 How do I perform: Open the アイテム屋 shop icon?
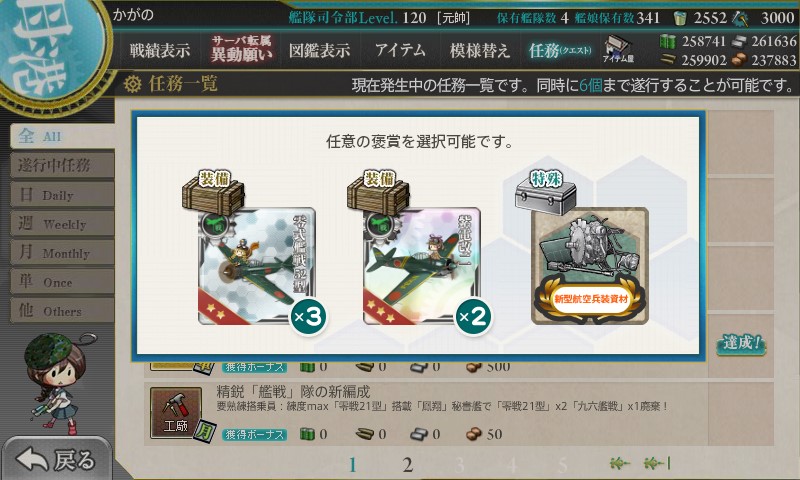(x=617, y=49)
